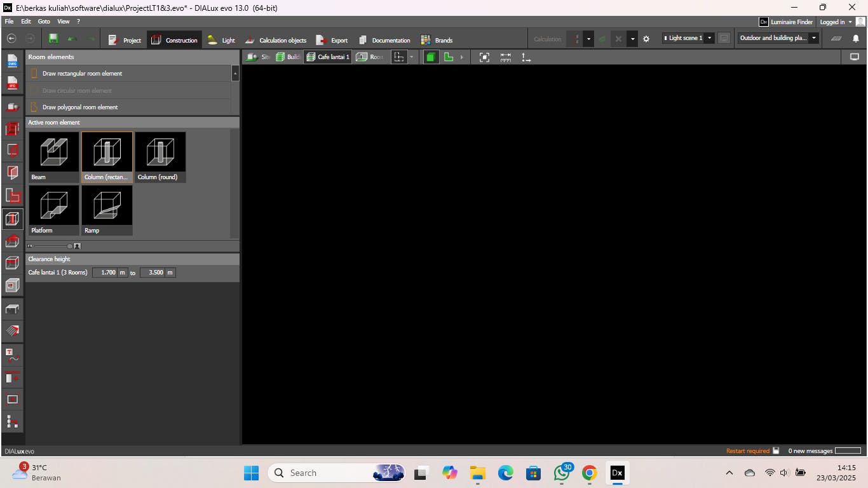Click the green Undo arrow
Image resolution: width=868 pixels, height=488 pixels.
click(72, 39)
